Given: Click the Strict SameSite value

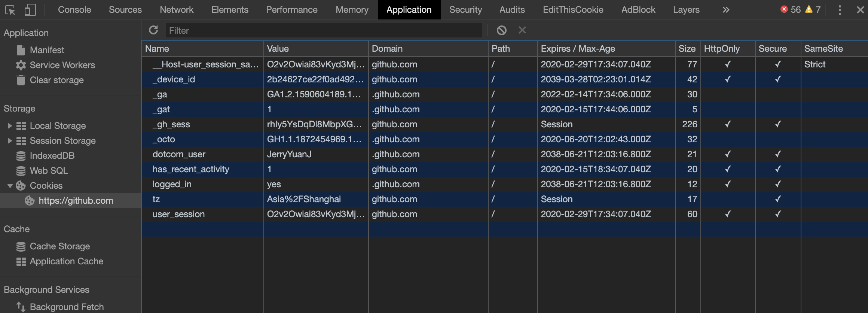Looking at the screenshot, I should 815,64.
